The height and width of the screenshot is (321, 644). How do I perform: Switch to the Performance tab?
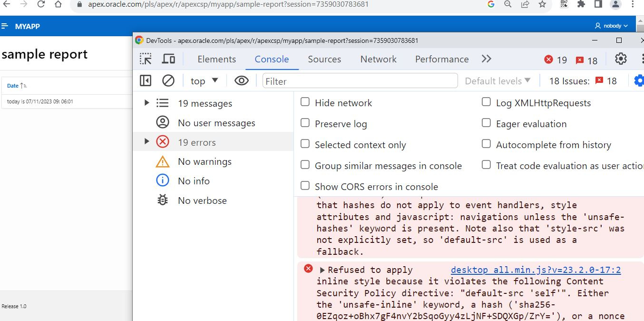point(442,59)
